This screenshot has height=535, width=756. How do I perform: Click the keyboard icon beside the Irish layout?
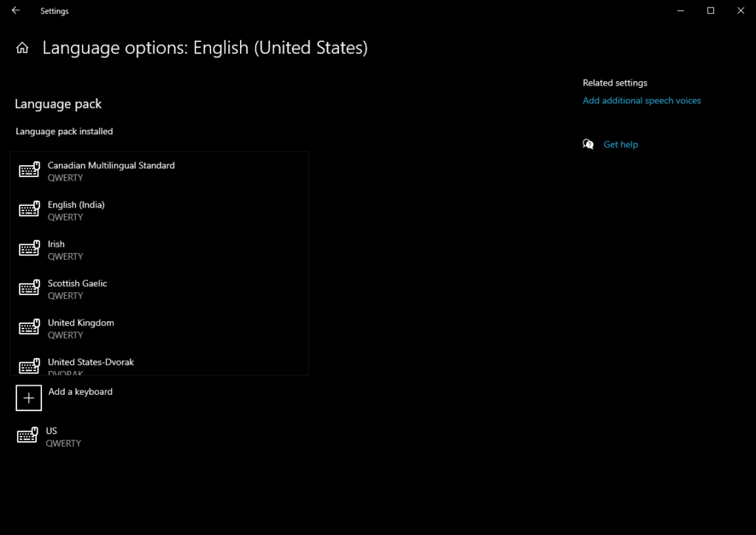[x=30, y=249]
